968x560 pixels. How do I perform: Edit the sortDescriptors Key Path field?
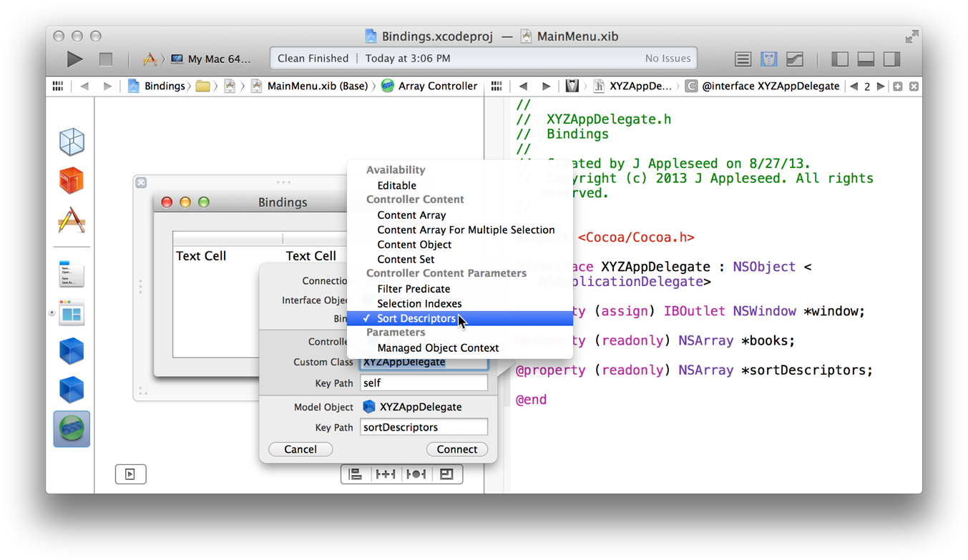click(424, 427)
